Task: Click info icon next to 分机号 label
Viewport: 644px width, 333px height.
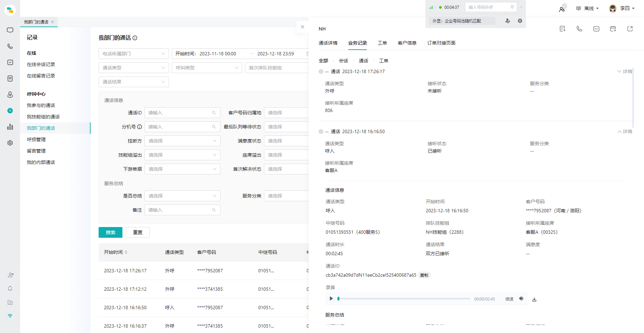Action: point(140,127)
